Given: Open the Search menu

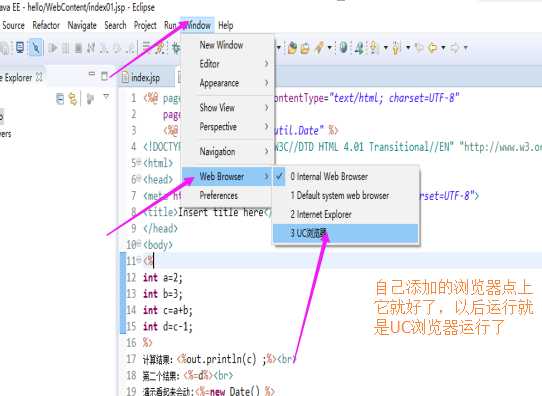Looking at the screenshot, I should pos(115,26).
